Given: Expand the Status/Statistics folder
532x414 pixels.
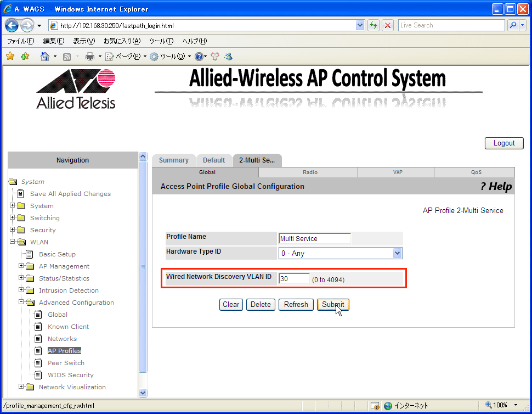Looking at the screenshot, I should [x=21, y=278].
